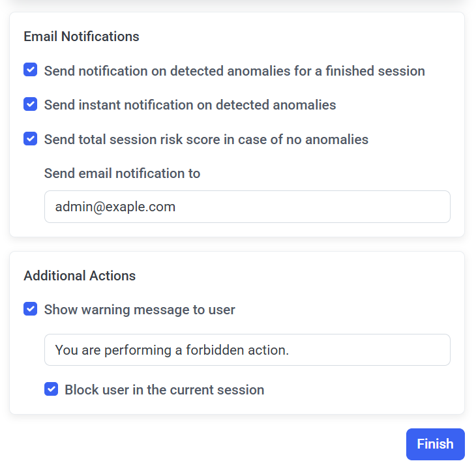This screenshot has width=476, height=474.
Task: Click the 'exaple.com' domain in the email field
Action: coord(143,207)
